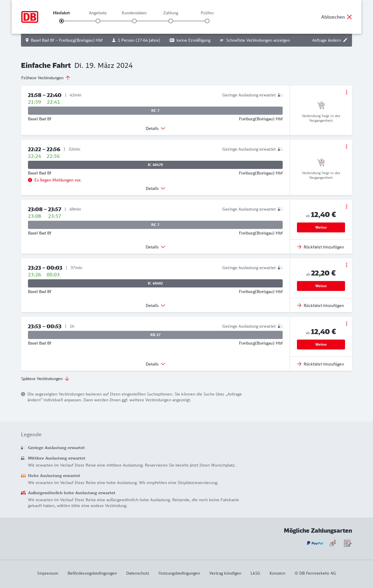The image size is (373, 588).
Task: Click the DB logo
Action: click(30, 17)
